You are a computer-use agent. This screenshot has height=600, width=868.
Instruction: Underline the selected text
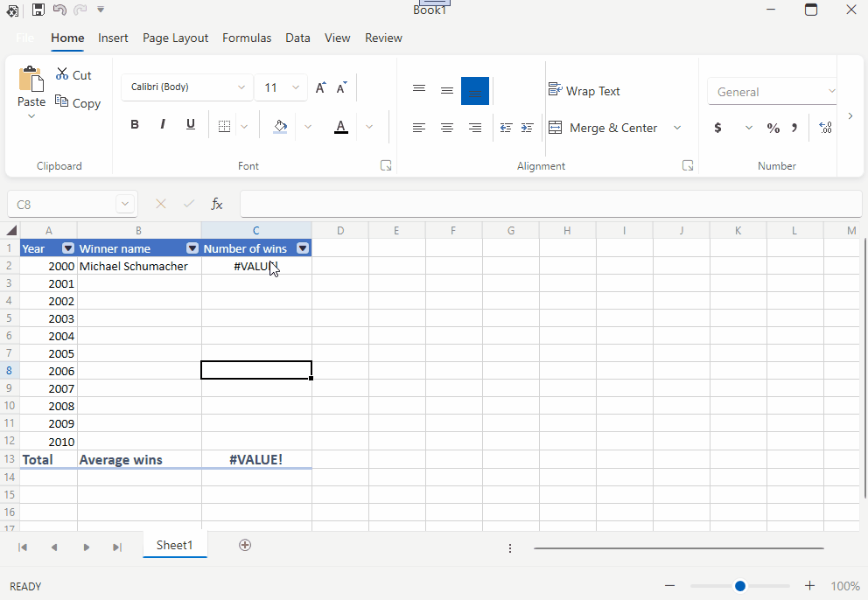click(x=191, y=124)
